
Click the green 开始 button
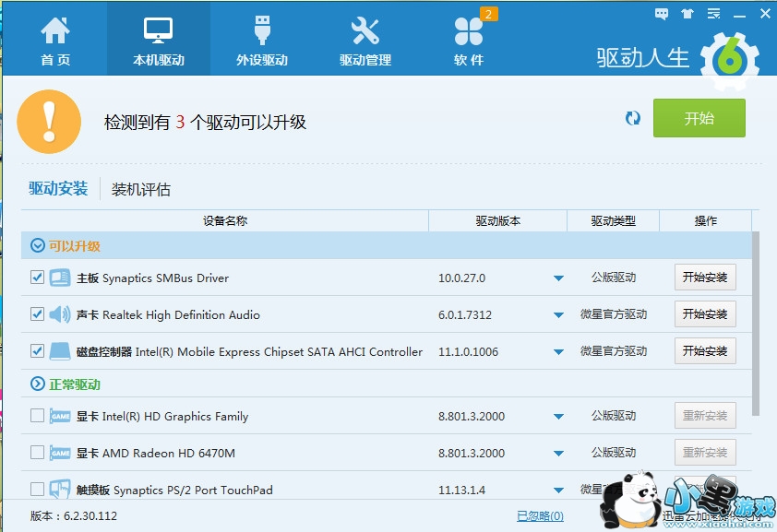[x=699, y=118]
